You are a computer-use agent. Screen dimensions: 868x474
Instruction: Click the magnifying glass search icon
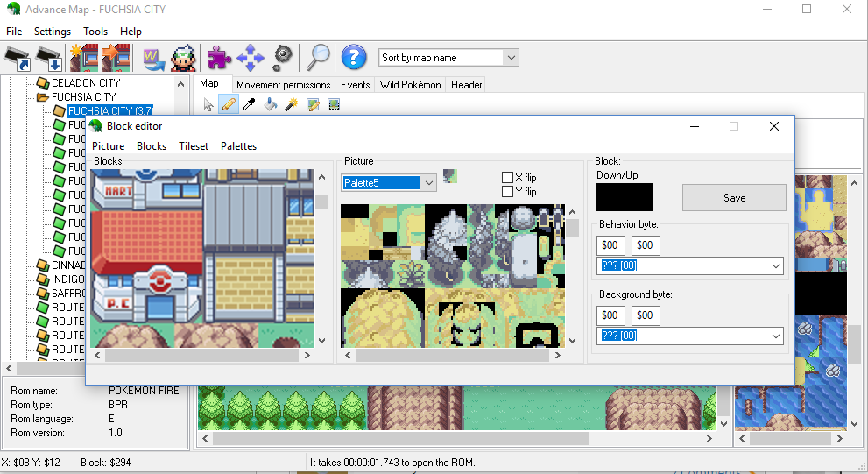tap(318, 58)
